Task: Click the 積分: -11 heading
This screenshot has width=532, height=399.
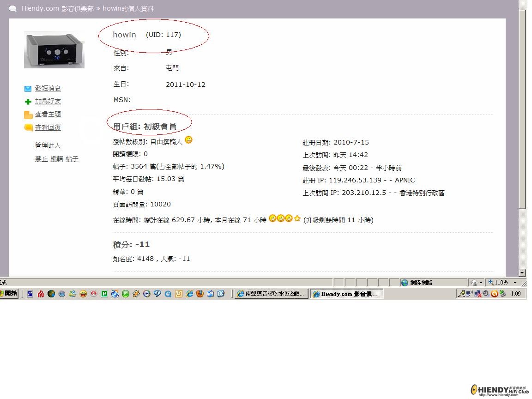Action: click(131, 244)
